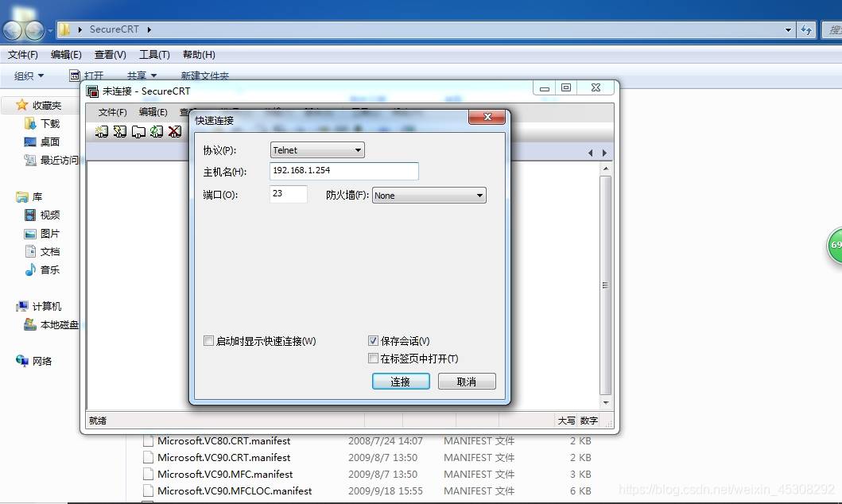Click the breadcrumb arrow after SecureCRT
Image resolution: width=842 pixels, height=504 pixels.
[149, 29]
